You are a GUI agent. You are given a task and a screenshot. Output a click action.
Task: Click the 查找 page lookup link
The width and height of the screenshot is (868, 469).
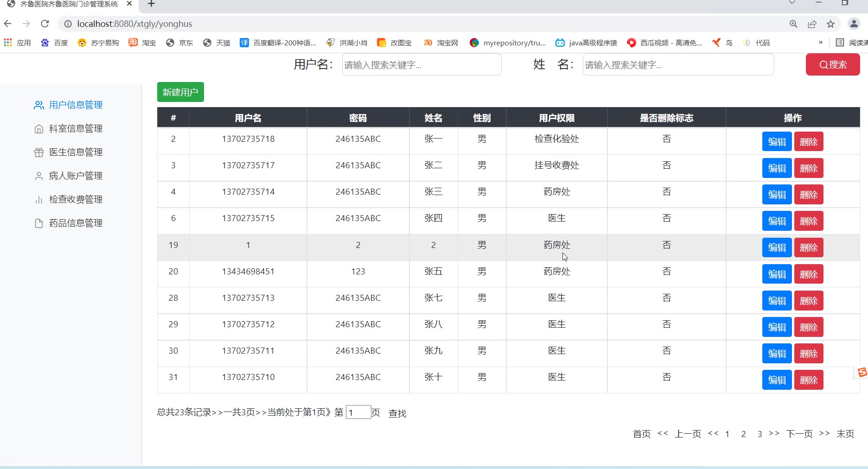click(x=397, y=413)
